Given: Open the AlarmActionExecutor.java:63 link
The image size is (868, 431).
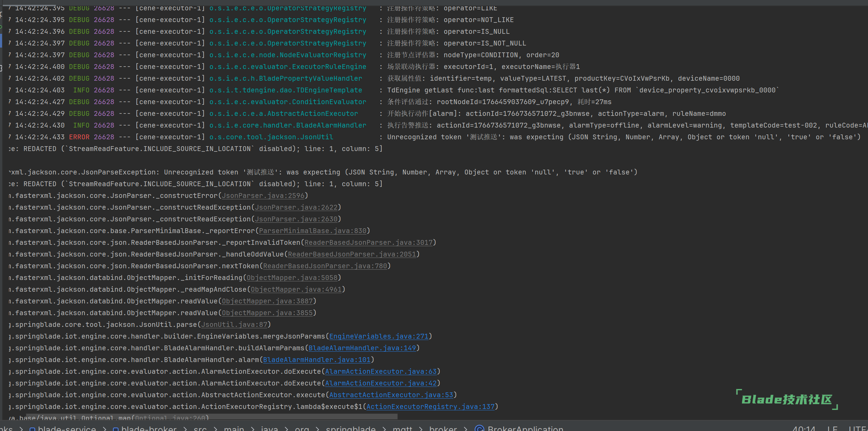Looking at the screenshot, I should tap(381, 371).
